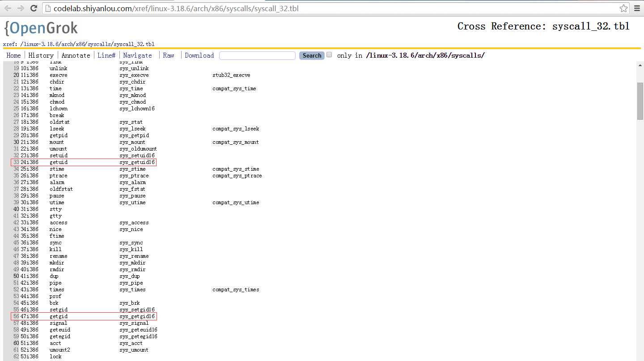Open the Navigate menu item
This screenshot has width=644, height=361.
tap(137, 55)
